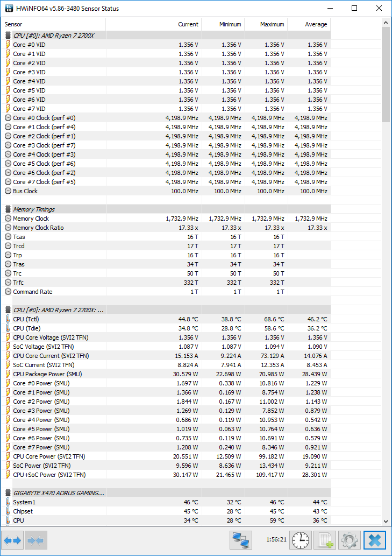The height and width of the screenshot is (556, 392).
Task: Click the 17.33 x current ratio value
Action: coord(188,227)
